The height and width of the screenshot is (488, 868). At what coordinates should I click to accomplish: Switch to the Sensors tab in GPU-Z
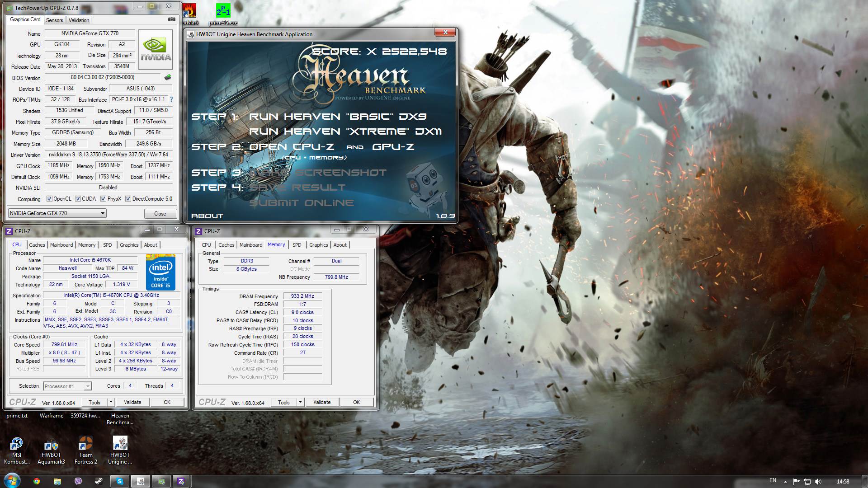click(x=54, y=20)
